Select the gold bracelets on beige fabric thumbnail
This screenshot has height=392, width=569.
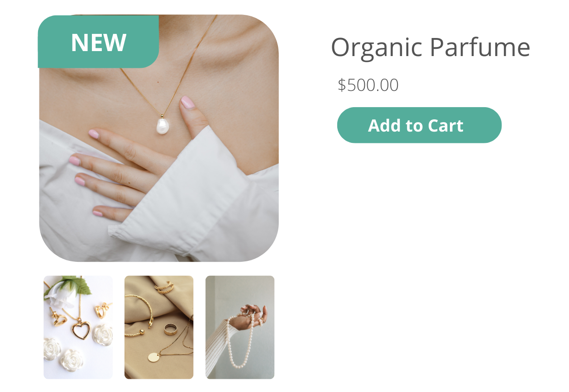(159, 327)
